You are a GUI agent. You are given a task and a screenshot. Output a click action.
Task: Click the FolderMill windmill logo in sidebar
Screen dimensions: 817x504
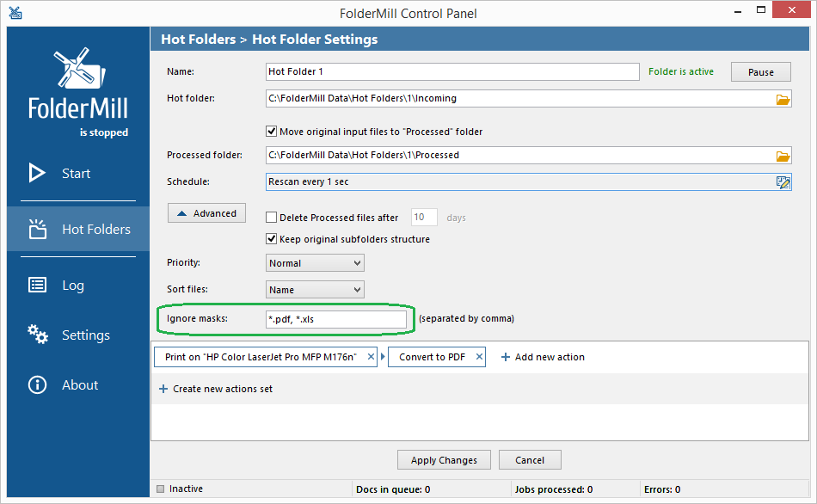[80, 68]
